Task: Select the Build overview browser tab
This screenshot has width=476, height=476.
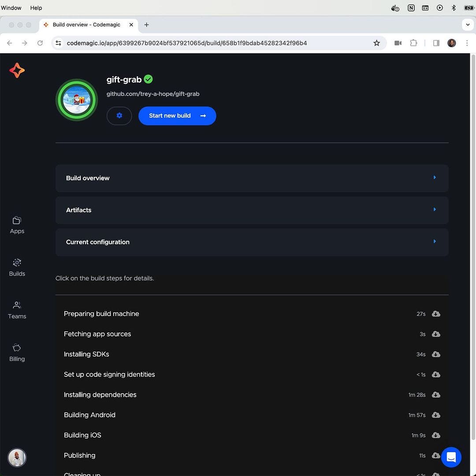Action: click(x=86, y=25)
